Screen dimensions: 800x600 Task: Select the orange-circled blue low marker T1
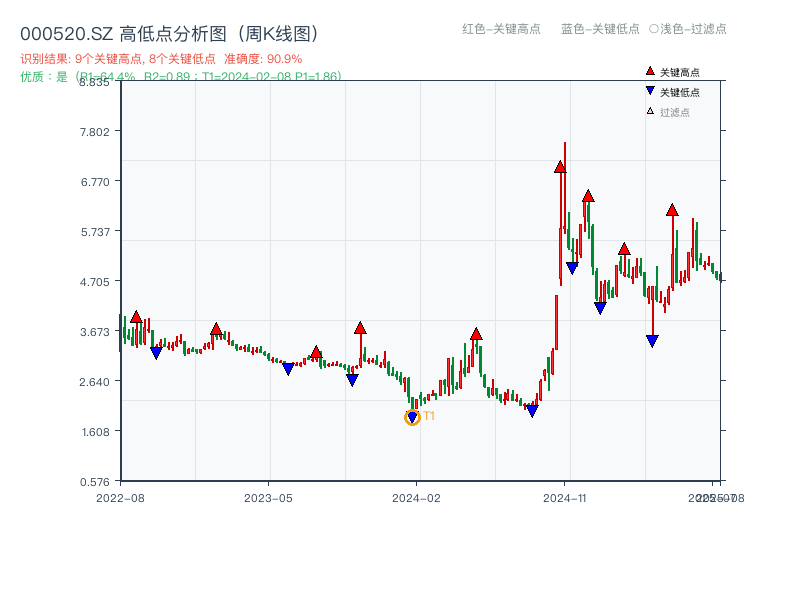[x=412, y=418]
